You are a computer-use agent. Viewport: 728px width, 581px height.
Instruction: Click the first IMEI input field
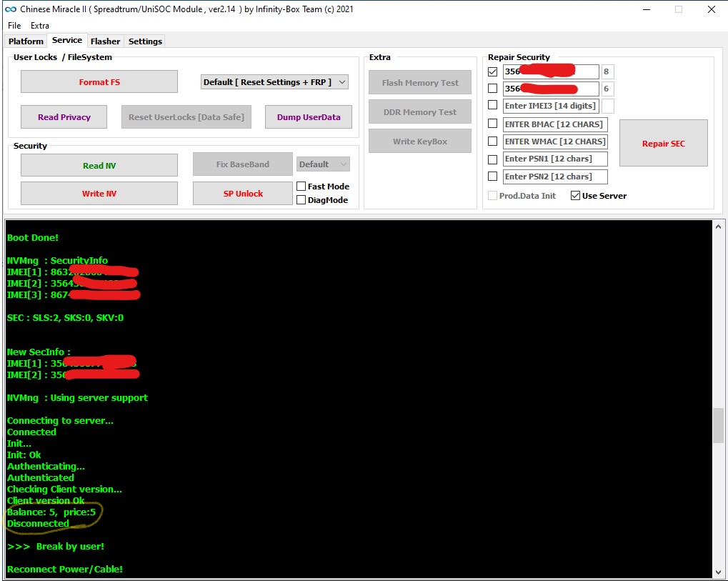click(x=551, y=71)
